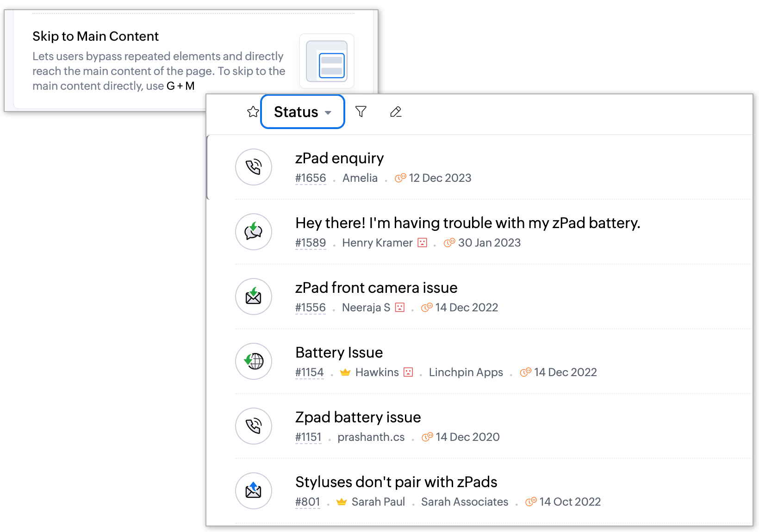759x532 pixels.
Task: Click ticket number #1151
Action: [x=308, y=437]
